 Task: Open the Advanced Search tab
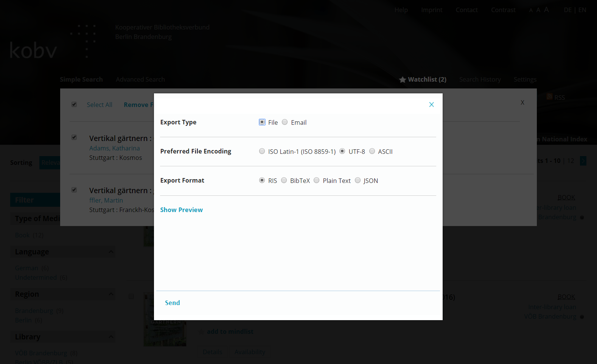click(140, 79)
